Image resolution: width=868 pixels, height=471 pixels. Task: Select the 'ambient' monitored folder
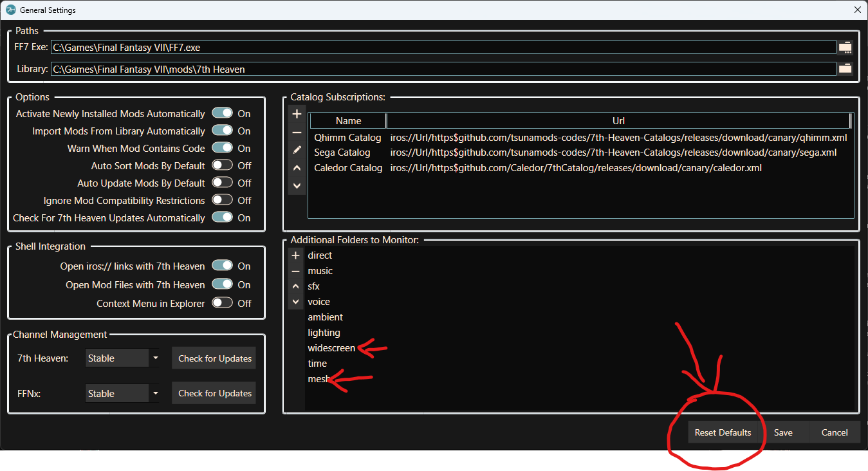325,317
